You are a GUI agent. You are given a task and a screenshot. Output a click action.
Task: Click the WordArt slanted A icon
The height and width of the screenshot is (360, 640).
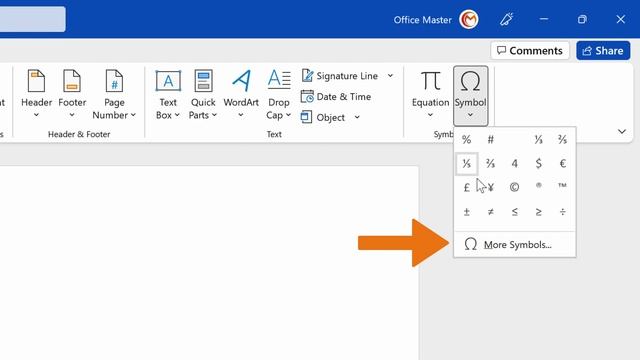point(242,80)
